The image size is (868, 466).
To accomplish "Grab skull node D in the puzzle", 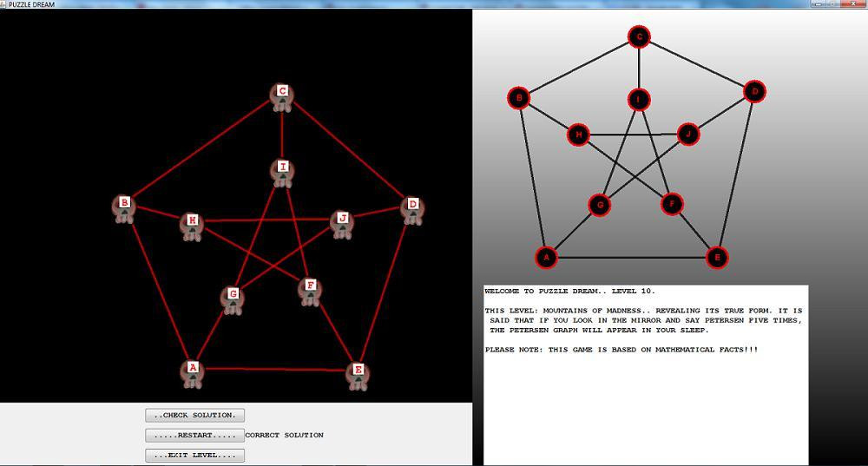I will pos(412,210).
